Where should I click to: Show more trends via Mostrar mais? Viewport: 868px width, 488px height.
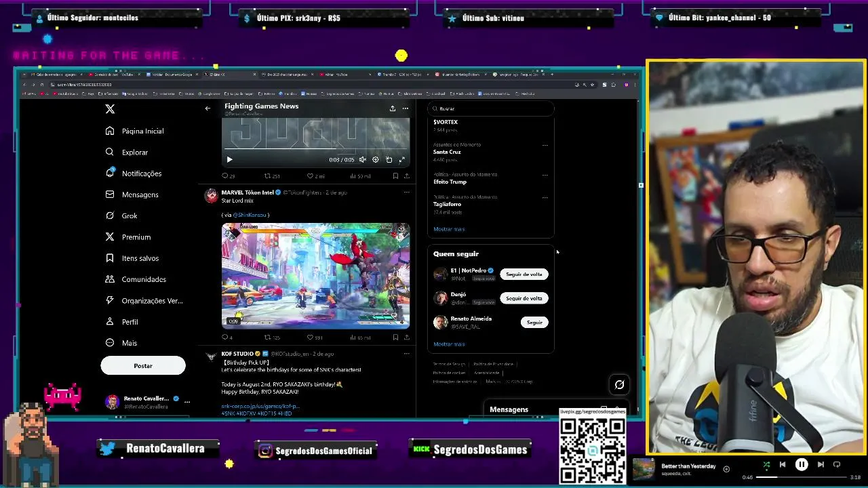pyautogui.click(x=449, y=229)
